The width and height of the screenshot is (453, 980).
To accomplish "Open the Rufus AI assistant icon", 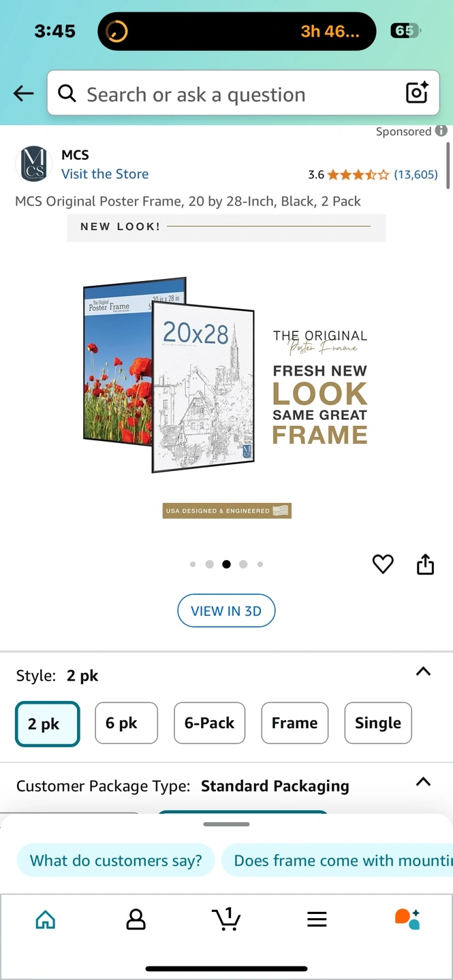I will click(407, 919).
